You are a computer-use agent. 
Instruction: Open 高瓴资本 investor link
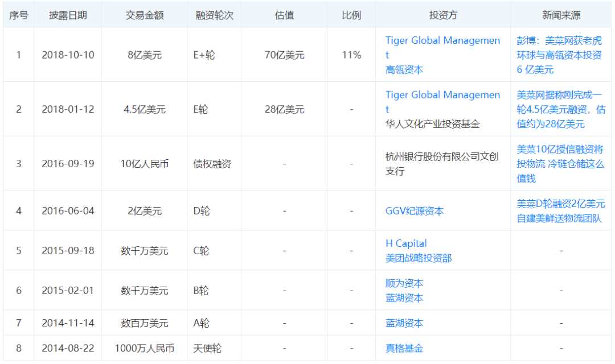click(x=404, y=70)
